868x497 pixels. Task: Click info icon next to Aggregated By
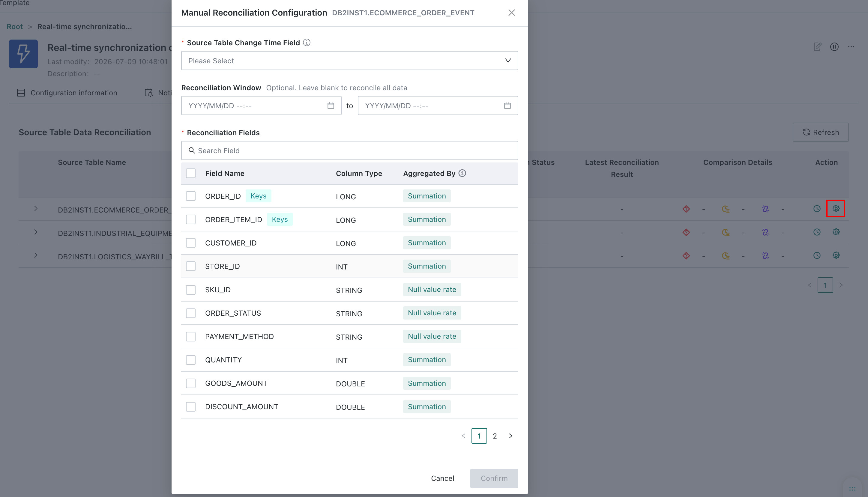pyautogui.click(x=462, y=173)
